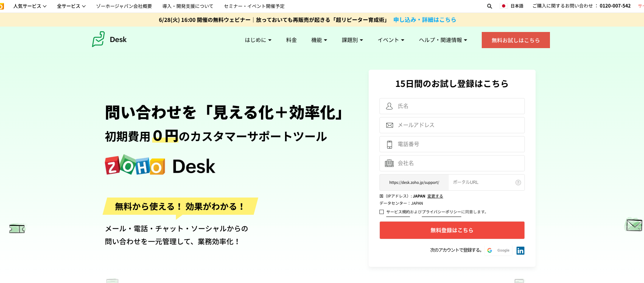Screen dimensions: 644x283
Task: Open 導入・開発支援について link
Action: (x=188, y=6)
